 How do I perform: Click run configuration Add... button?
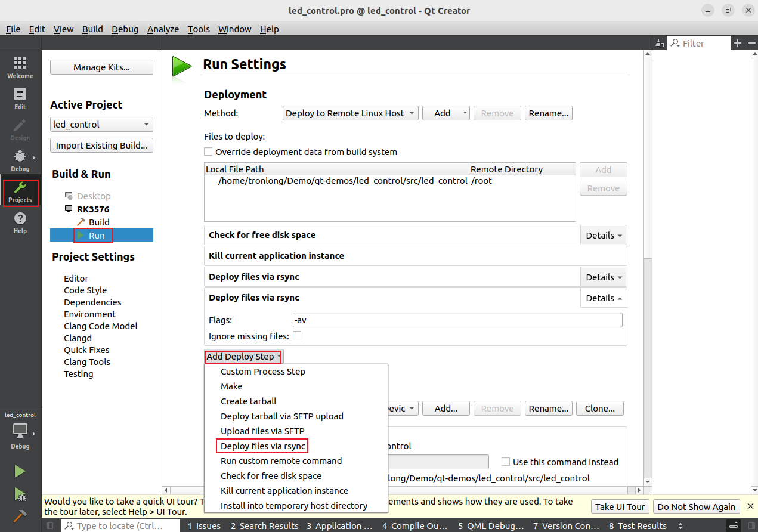tap(446, 409)
